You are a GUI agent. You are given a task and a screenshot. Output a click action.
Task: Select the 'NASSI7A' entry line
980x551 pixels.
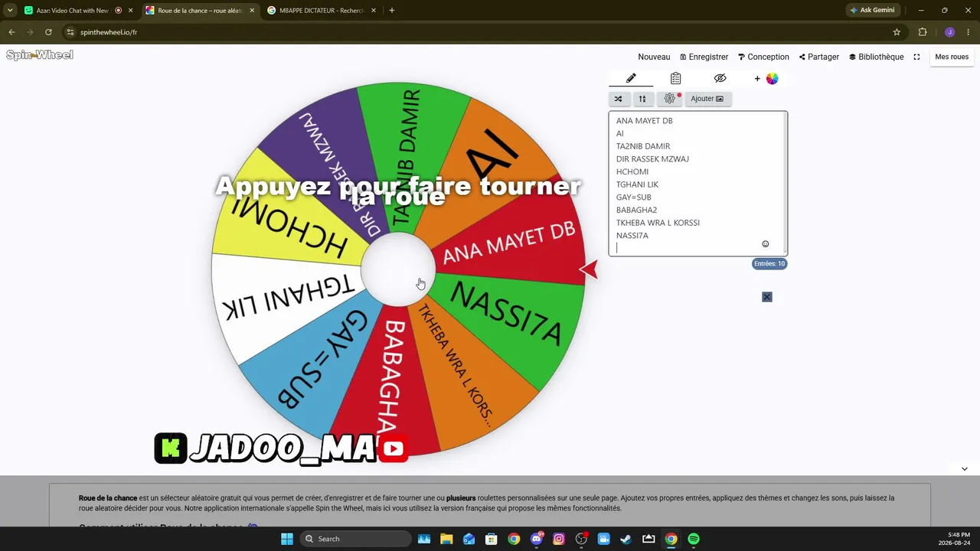[x=632, y=236]
